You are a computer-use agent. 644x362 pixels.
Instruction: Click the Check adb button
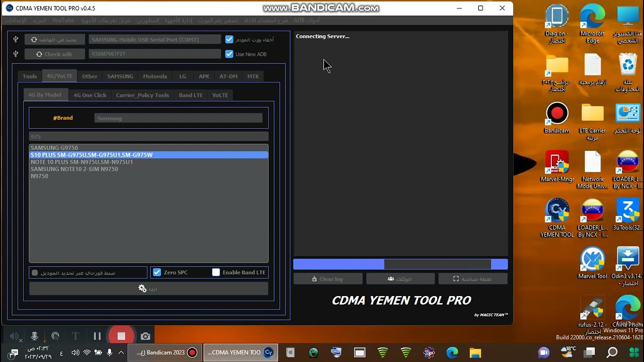click(x=54, y=54)
